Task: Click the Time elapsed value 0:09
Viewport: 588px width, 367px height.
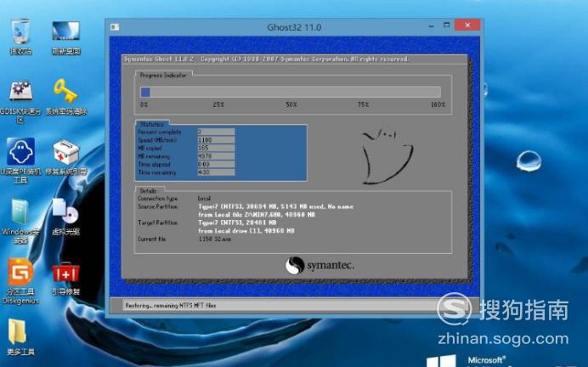Action: (216, 164)
